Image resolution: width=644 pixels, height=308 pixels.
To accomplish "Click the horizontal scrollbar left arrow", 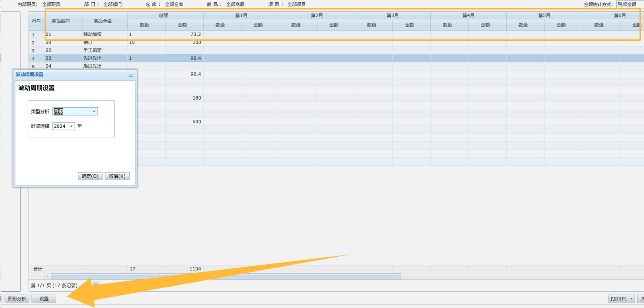I will (48, 276).
